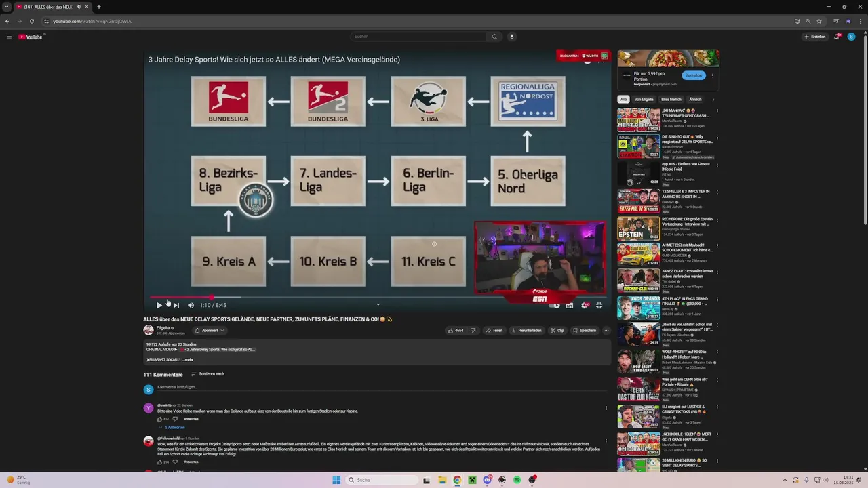Select the Alle filter chip
This screenshot has width=868, height=488.
[623, 99]
